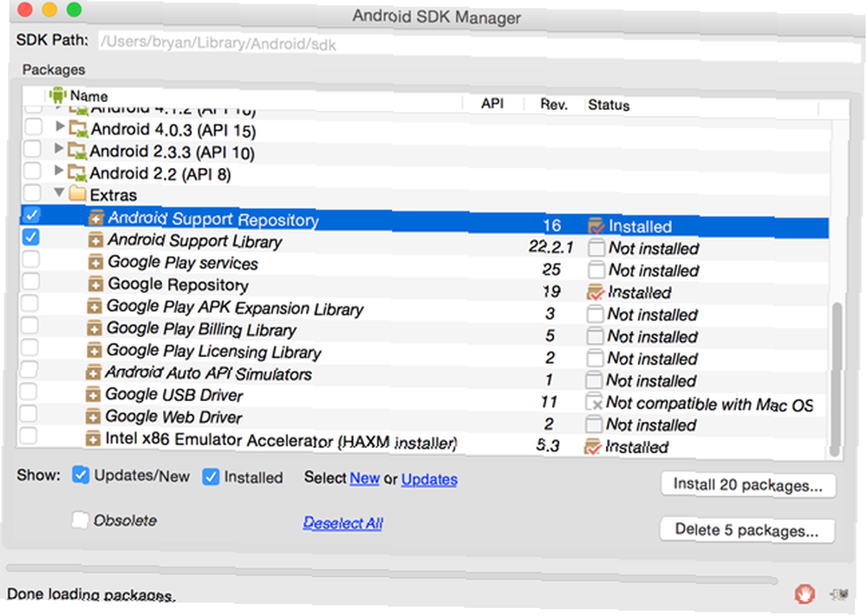The image size is (867, 616).
Task: Click the Google Web Driver package icon
Action: [94, 417]
